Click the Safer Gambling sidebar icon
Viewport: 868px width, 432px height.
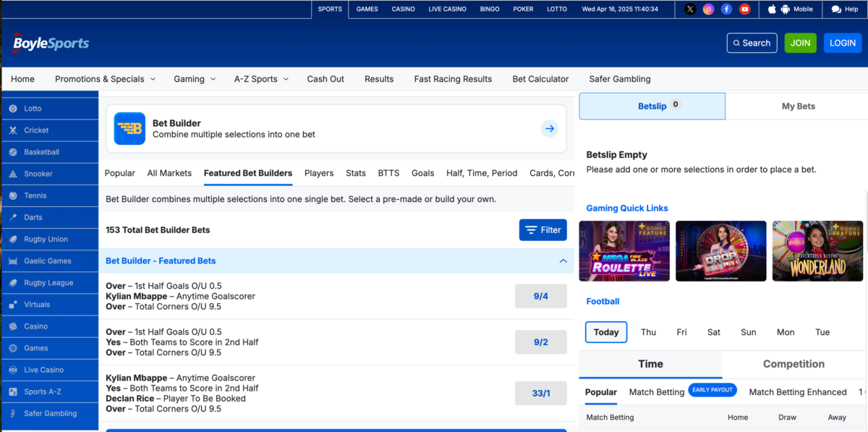coord(13,413)
